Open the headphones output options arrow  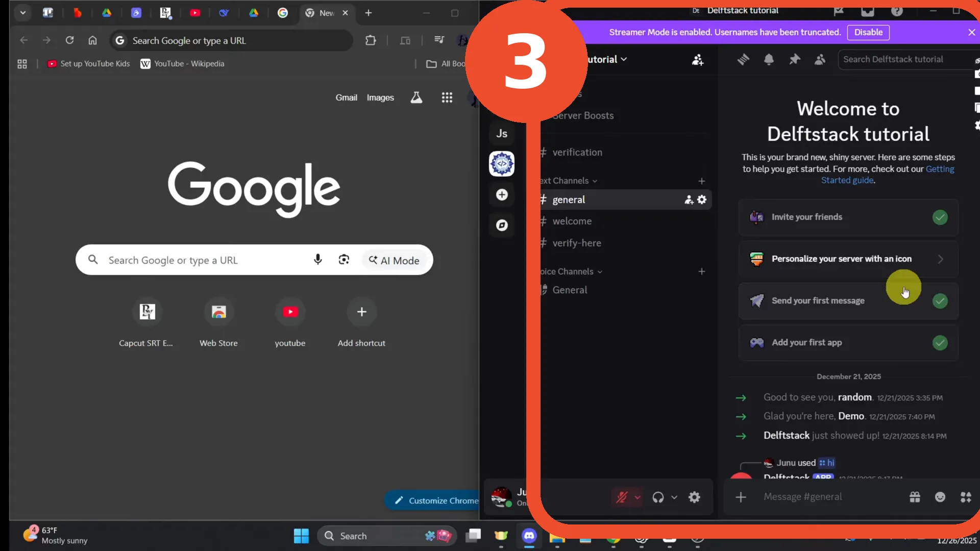click(674, 497)
